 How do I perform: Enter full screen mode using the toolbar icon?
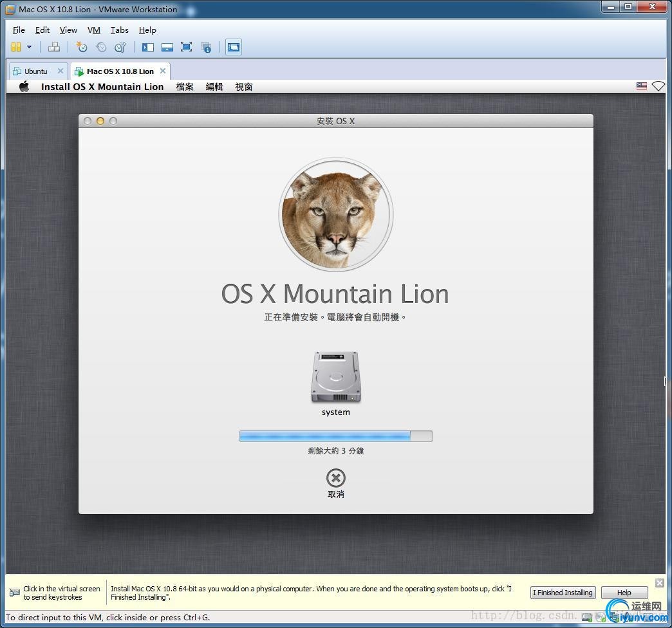pyautogui.click(x=187, y=47)
